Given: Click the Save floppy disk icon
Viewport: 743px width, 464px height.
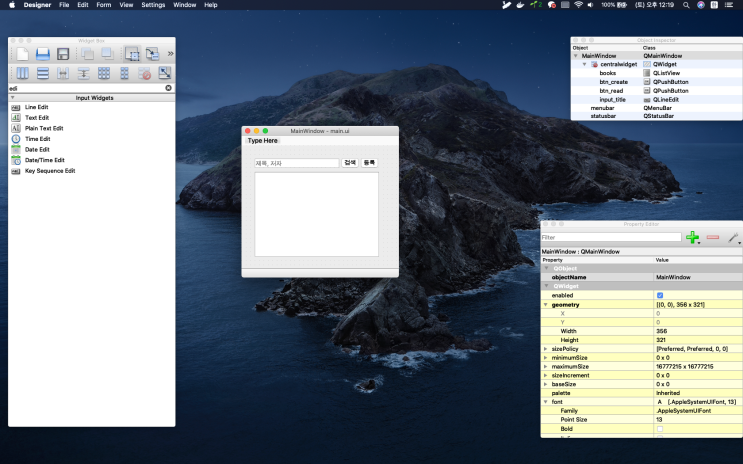Looking at the screenshot, I should click(63, 54).
